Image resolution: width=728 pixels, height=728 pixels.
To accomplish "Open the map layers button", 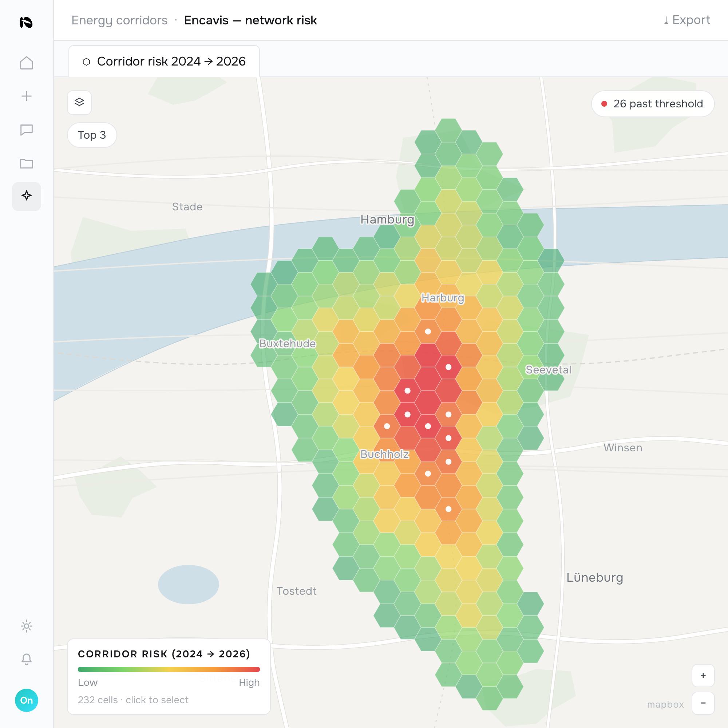I will point(79,103).
